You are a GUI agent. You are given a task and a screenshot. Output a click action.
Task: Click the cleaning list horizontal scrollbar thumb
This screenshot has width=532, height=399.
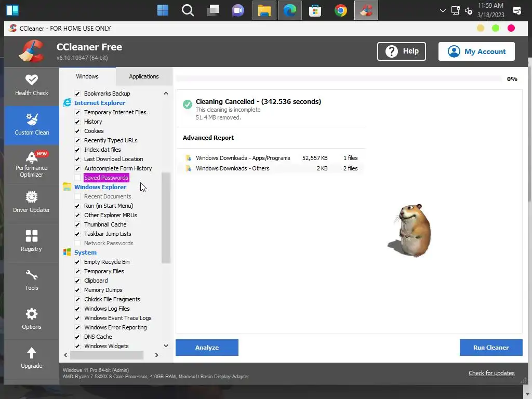107,355
